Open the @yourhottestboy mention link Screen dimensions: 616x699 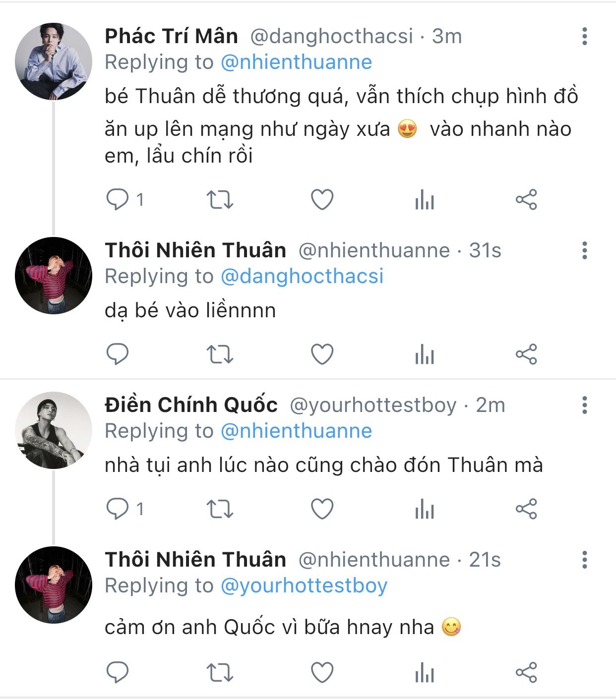pyautogui.click(x=304, y=586)
